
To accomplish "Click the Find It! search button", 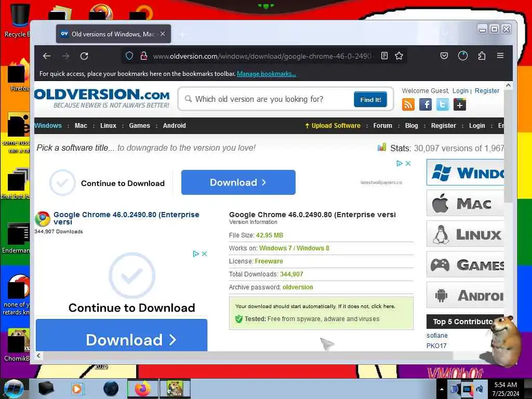I will 370,99.
